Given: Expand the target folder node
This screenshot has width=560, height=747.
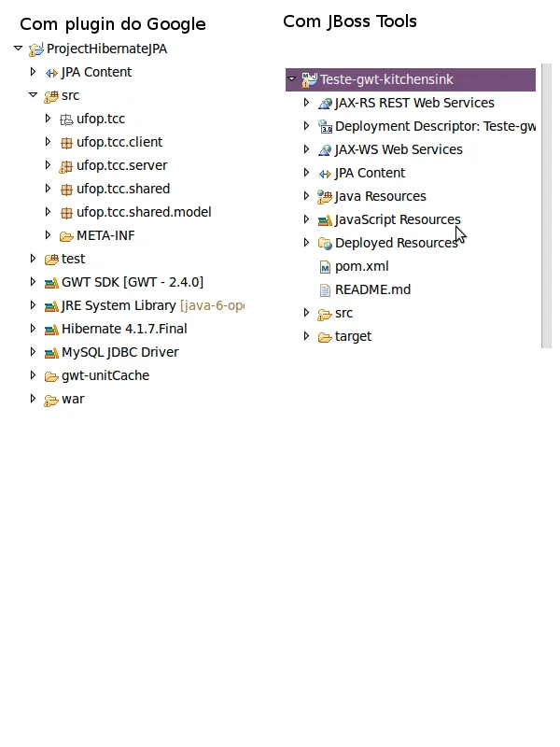Looking at the screenshot, I should click(x=307, y=336).
